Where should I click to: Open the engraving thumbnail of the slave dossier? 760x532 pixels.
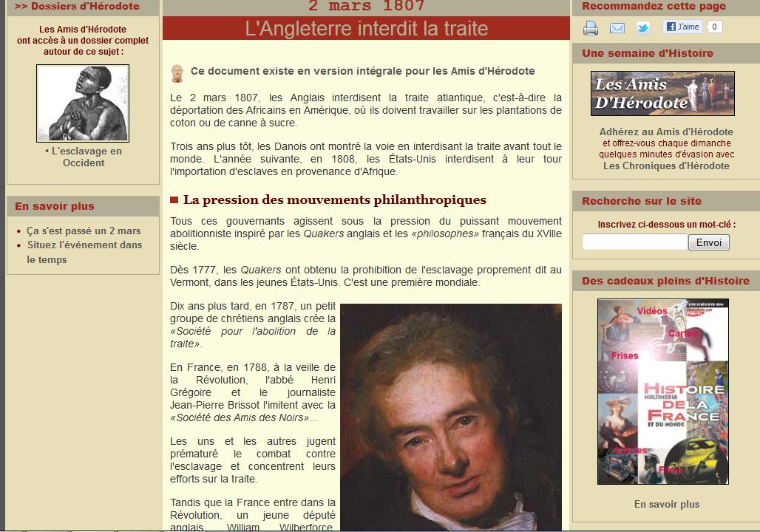pyautogui.click(x=83, y=103)
